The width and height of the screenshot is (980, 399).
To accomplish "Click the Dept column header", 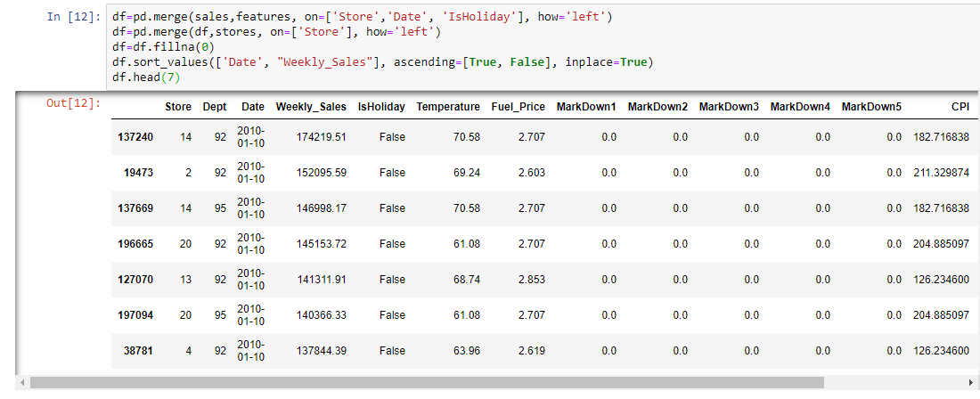I will (x=215, y=108).
